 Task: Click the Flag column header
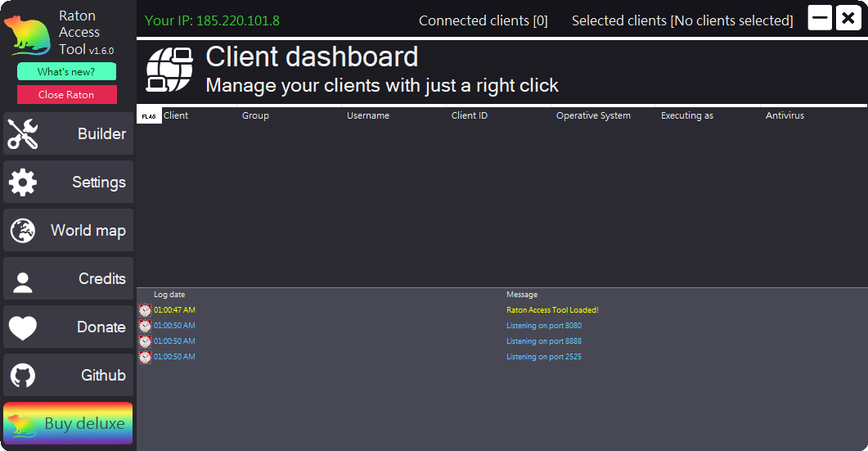click(x=149, y=116)
